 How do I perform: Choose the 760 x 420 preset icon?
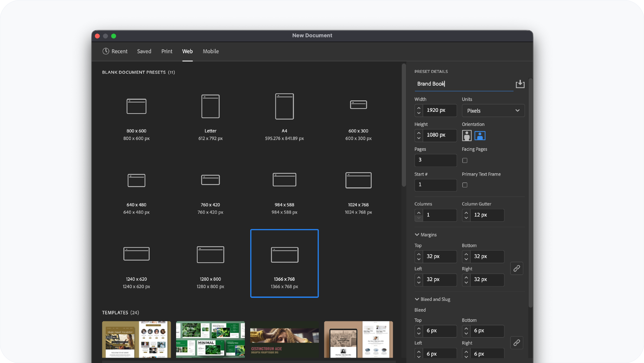coord(210,180)
